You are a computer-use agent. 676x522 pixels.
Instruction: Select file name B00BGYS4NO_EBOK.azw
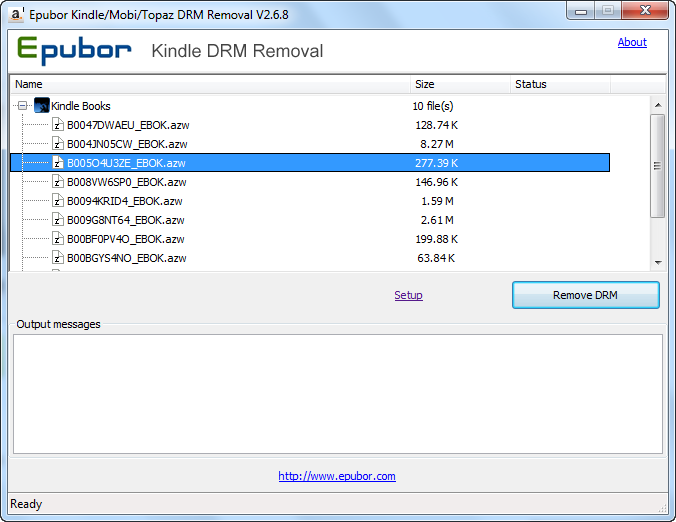[127, 258]
